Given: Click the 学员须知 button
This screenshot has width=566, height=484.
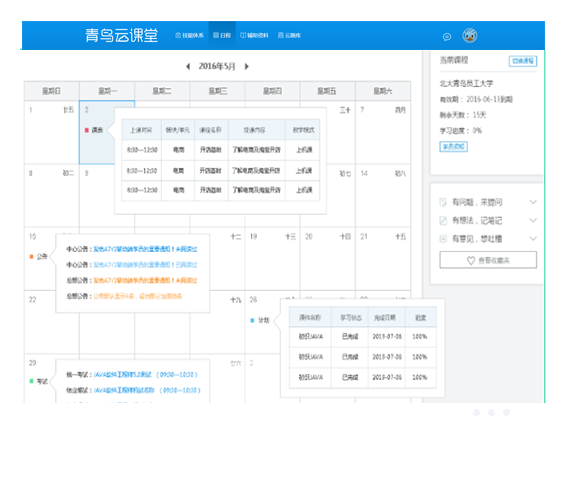Looking at the screenshot, I should click(453, 147).
